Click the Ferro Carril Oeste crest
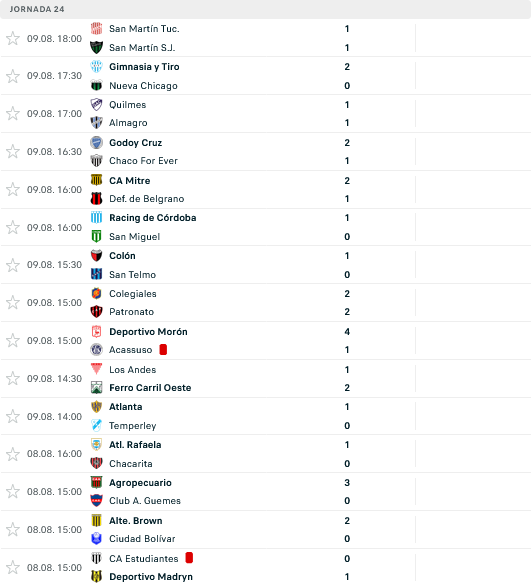Image resolution: width=531 pixels, height=585 pixels. pos(96,388)
